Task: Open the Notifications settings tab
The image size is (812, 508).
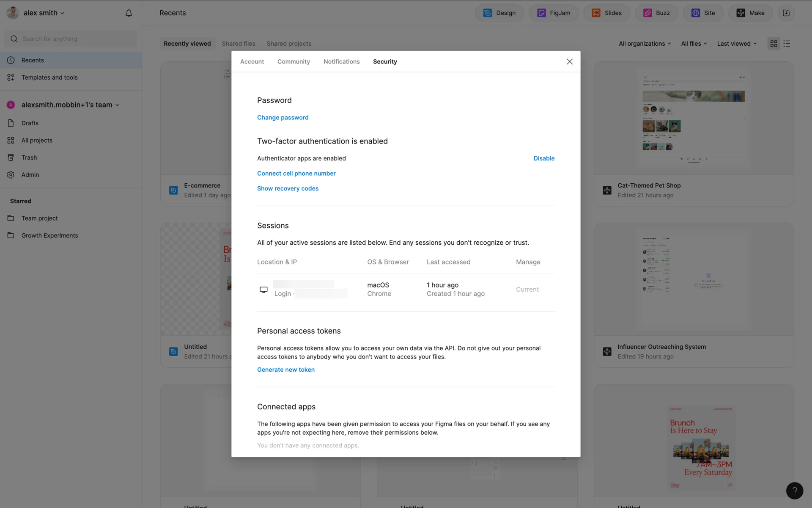Action: coord(341,62)
